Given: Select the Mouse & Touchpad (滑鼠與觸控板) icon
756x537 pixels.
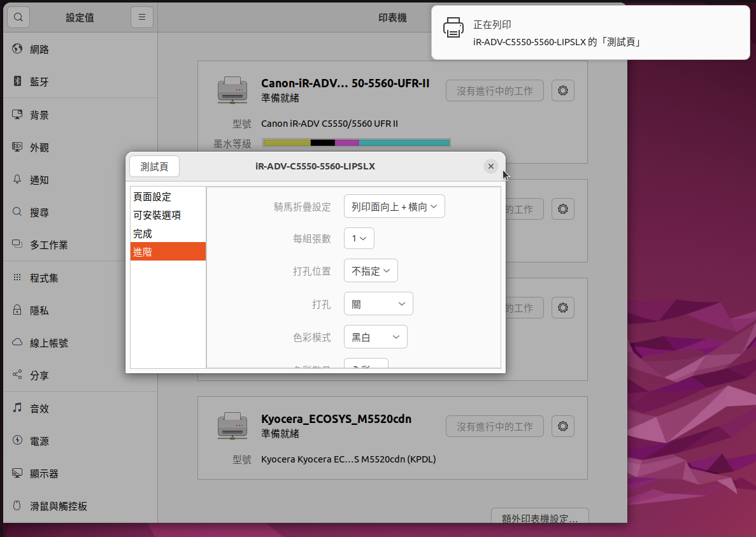Looking at the screenshot, I should click(x=17, y=505).
